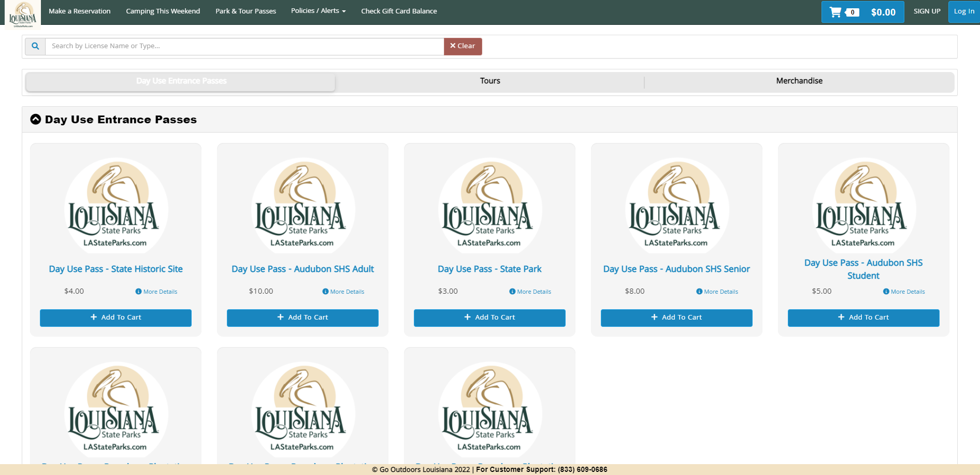Add Audubon SHS Student pass to cart
980x475 pixels.
[x=864, y=318]
